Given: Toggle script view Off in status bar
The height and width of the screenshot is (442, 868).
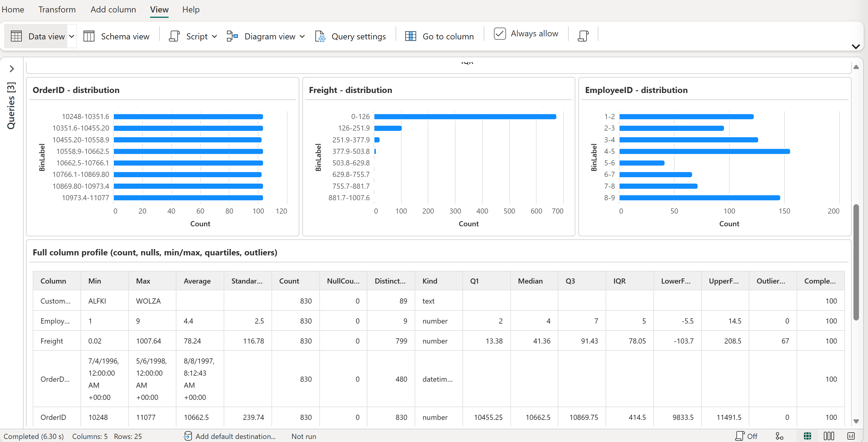Looking at the screenshot, I should click(x=746, y=436).
